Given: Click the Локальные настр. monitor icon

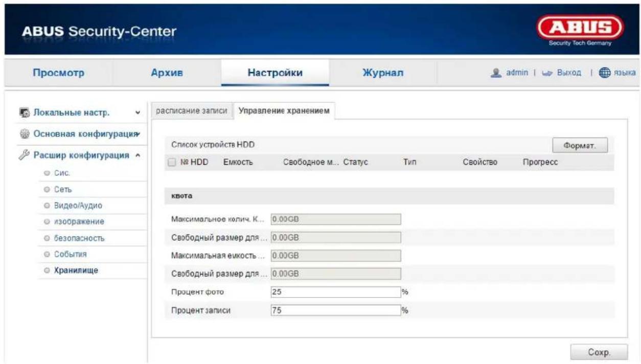Looking at the screenshot, I should tap(25, 111).
